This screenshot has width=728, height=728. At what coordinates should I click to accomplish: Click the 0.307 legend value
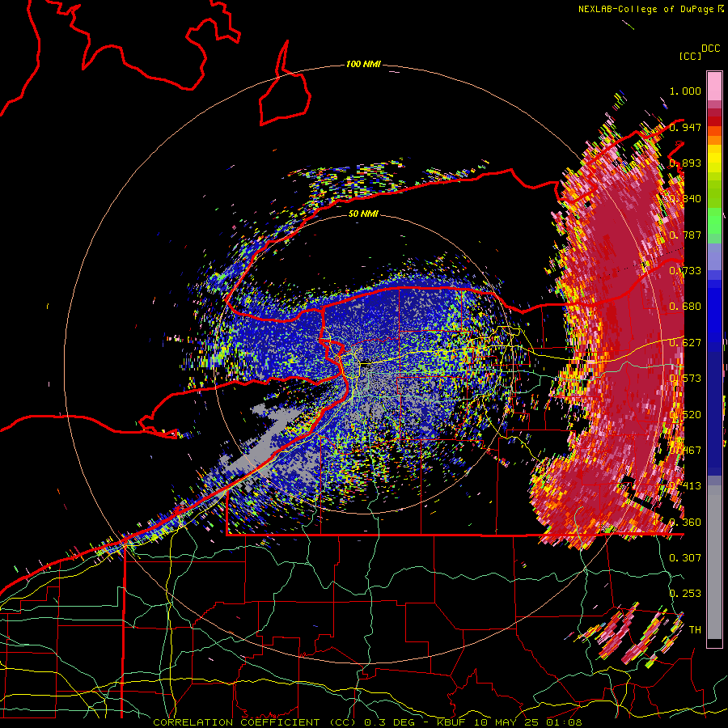(685, 557)
